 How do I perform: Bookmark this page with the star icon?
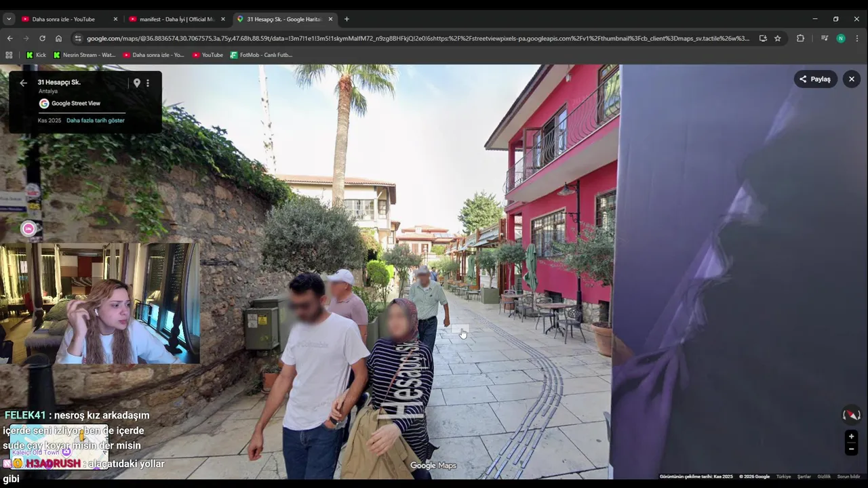tap(778, 39)
